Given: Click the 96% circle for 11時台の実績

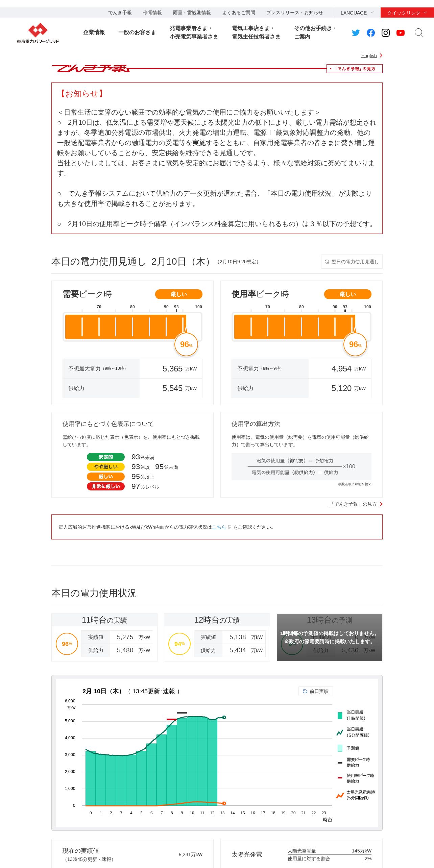Looking at the screenshot, I should pos(67,644).
